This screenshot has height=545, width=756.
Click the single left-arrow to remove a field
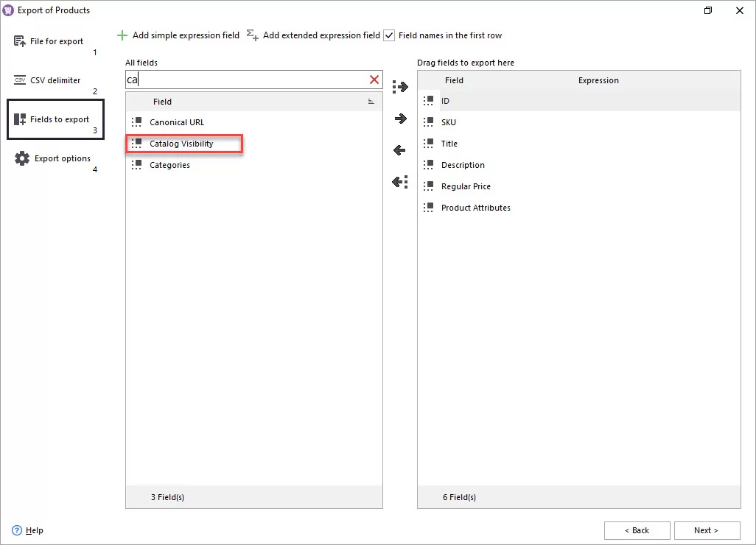[x=399, y=150]
